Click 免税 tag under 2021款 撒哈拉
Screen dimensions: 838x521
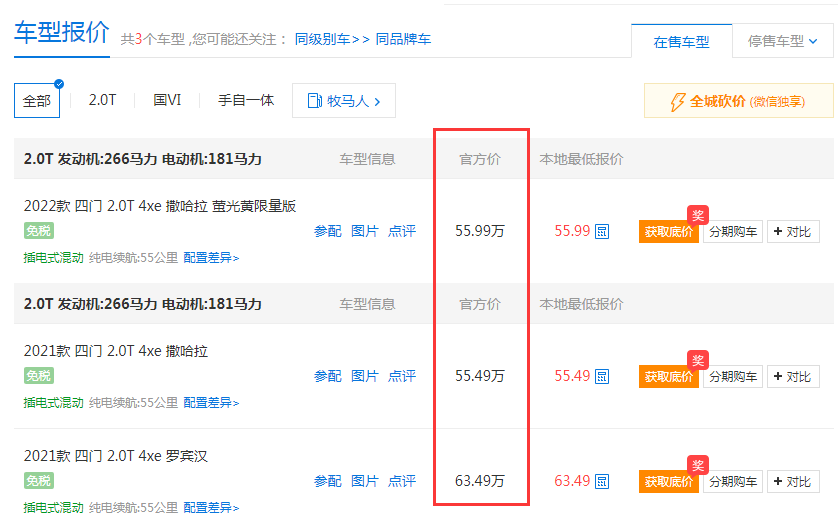[38, 376]
